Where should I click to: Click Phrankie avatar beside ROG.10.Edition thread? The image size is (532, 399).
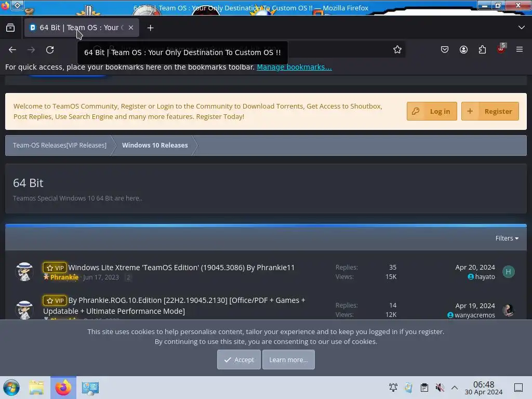point(24,310)
